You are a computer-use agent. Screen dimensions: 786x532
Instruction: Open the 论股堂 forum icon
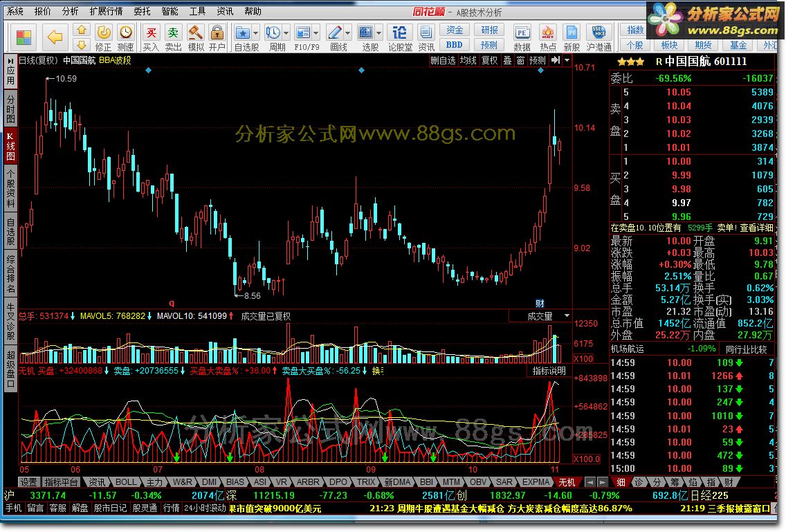(x=399, y=33)
